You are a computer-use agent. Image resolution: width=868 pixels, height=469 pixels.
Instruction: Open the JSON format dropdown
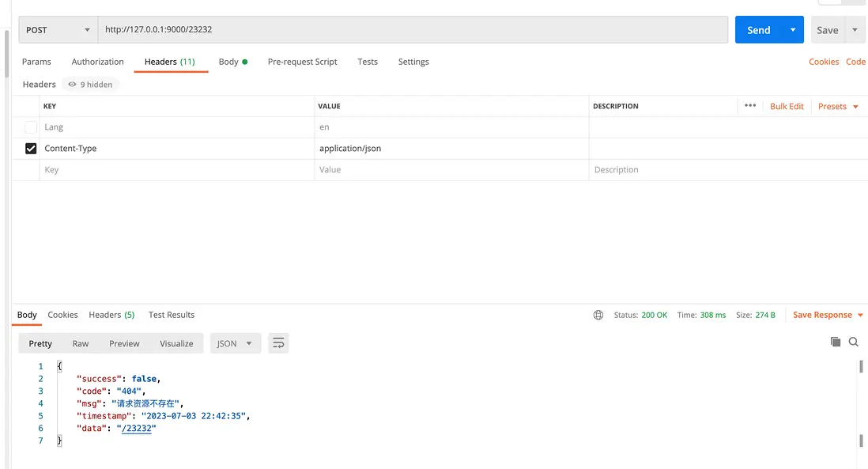235,343
